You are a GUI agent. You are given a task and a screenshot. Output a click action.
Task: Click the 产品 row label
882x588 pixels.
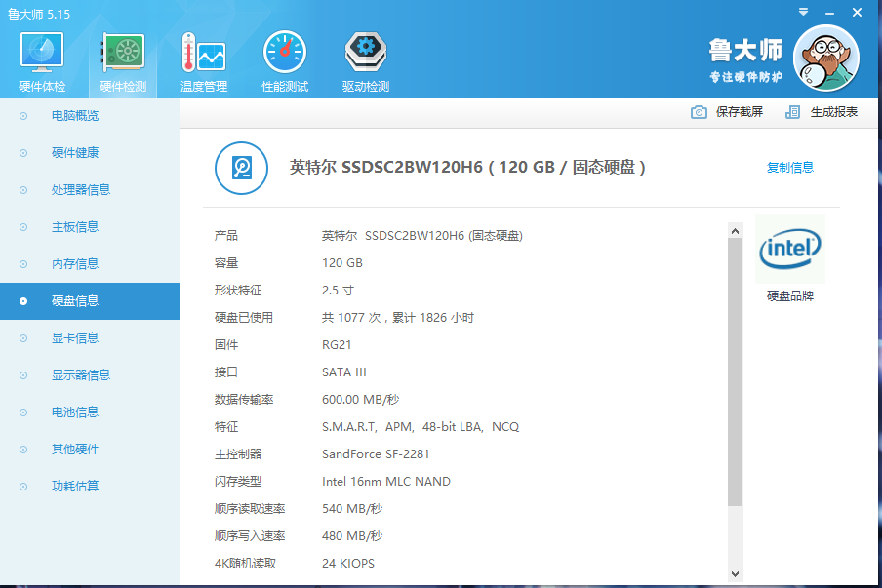(226, 236)
